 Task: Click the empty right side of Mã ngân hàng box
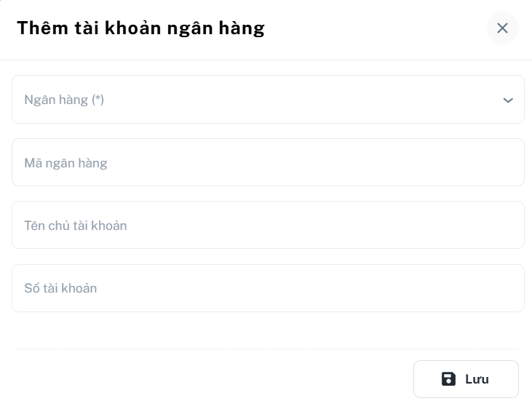coord(437,162)
